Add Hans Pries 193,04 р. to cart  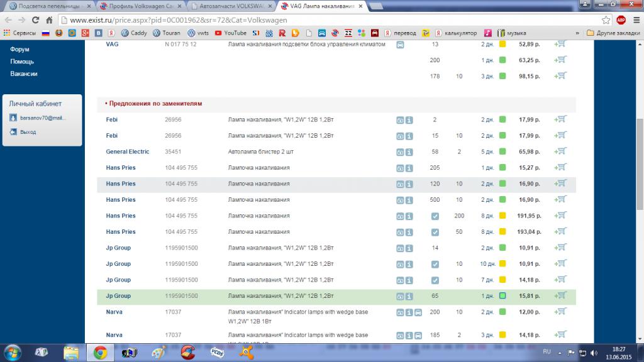point(560,231)
